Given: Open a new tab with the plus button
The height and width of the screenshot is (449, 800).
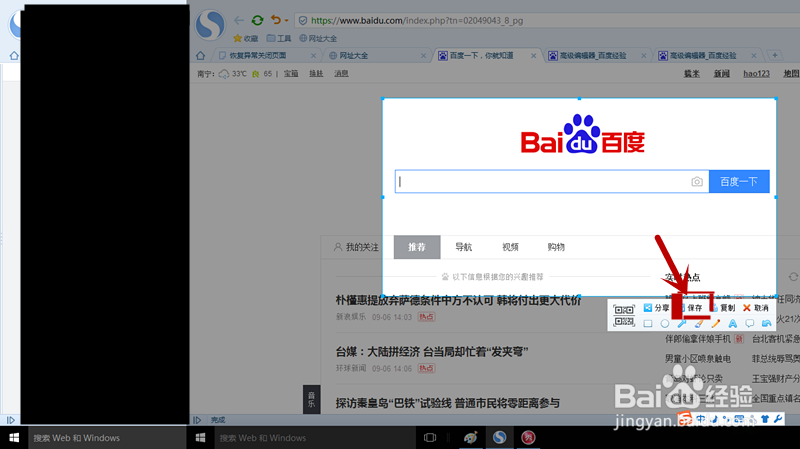Looking at the screenshot, I should (774, 55).
